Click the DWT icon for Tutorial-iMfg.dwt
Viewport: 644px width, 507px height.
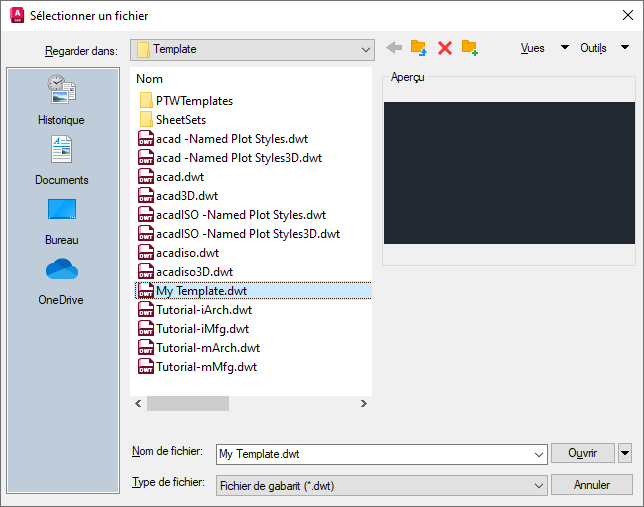coord(146,329)
